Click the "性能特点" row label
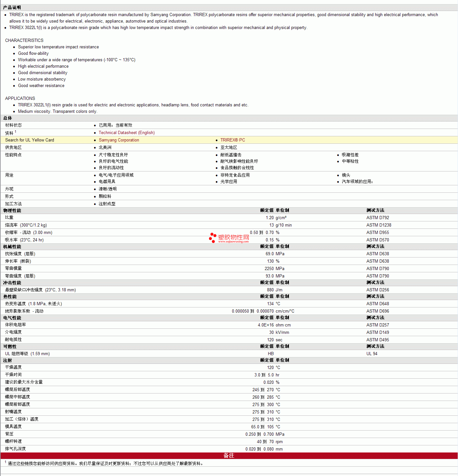 tap(14, 155)
